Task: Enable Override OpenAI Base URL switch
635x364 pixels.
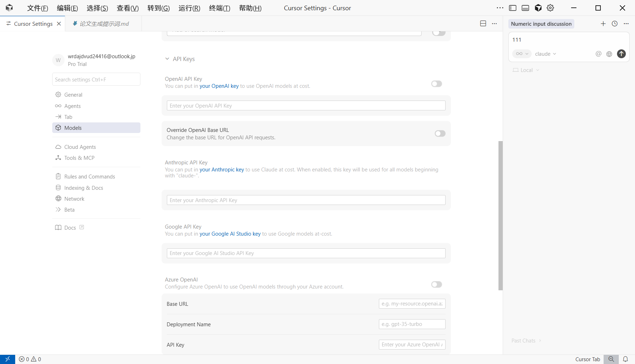Action: coord(440,133)
